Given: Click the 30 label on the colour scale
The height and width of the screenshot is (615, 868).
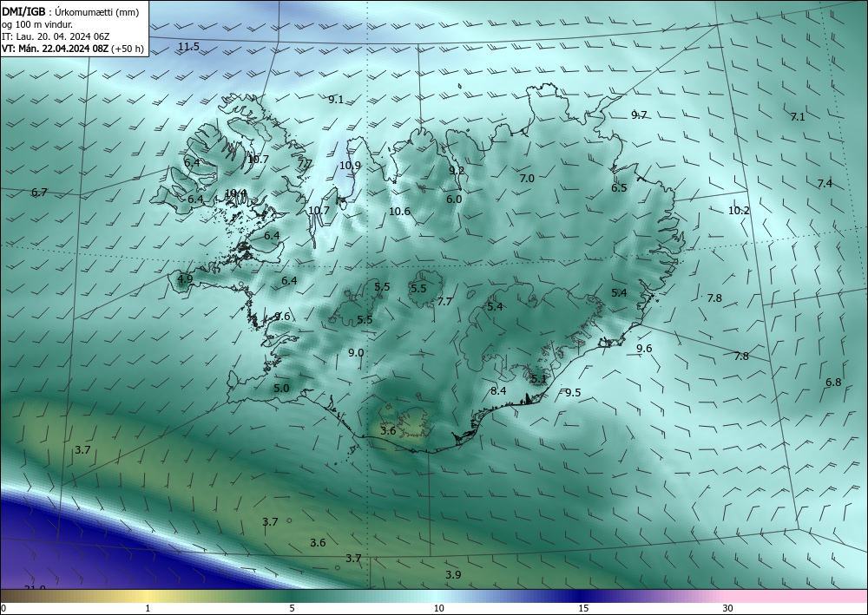Looking at the screenshot, I should pyautogui.click(x=727, y=608).
